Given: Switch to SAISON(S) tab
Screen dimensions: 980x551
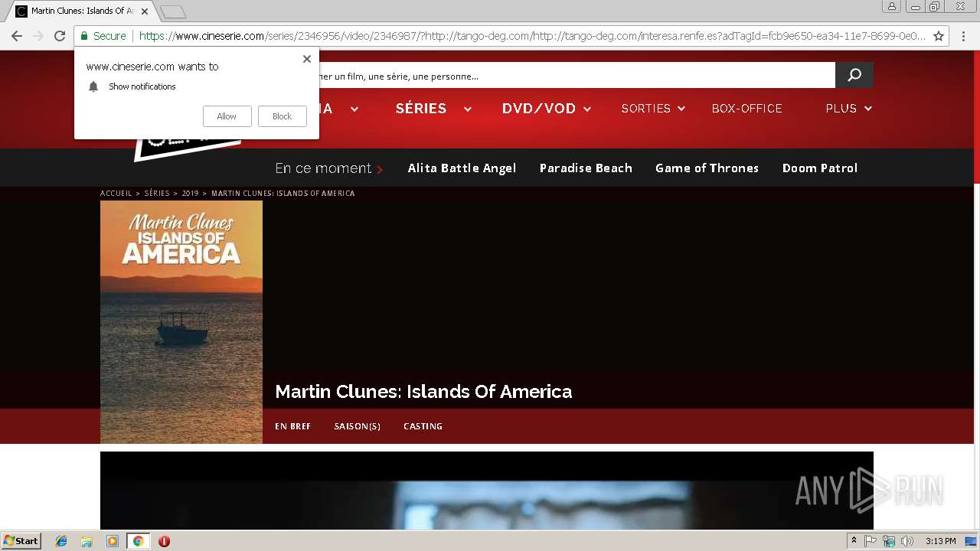Looking at the screenshot, I should [357, 426].
